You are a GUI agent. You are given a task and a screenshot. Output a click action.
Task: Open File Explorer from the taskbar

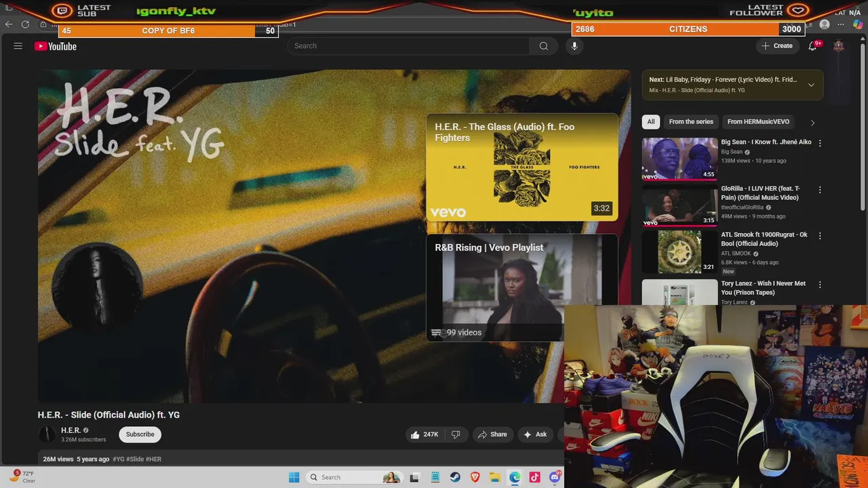tap(495, 477)
